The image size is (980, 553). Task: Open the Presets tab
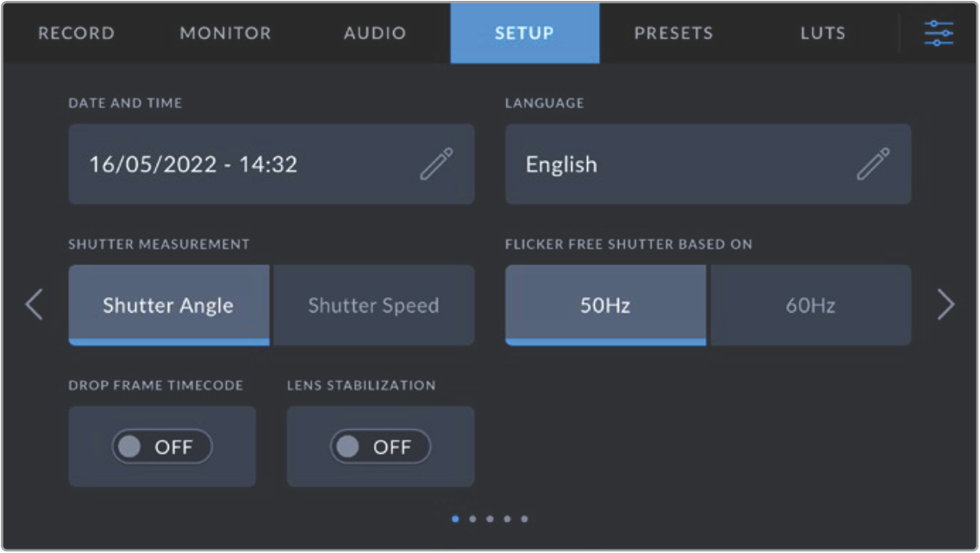(673, 34)
